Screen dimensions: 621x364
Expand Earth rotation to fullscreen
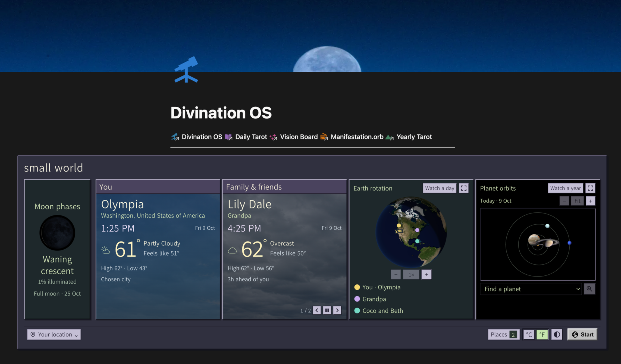(x=463, y=188)
